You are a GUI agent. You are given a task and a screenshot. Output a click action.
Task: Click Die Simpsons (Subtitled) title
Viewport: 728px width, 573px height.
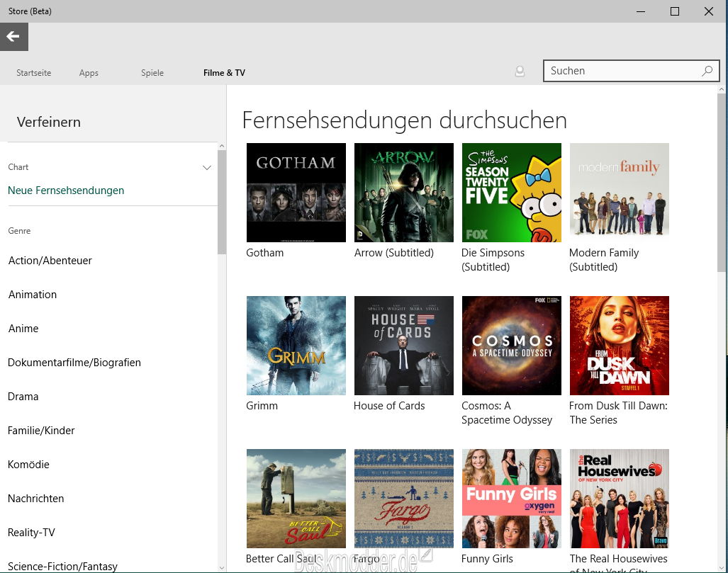pyautogui.click(x=493, y=260)
